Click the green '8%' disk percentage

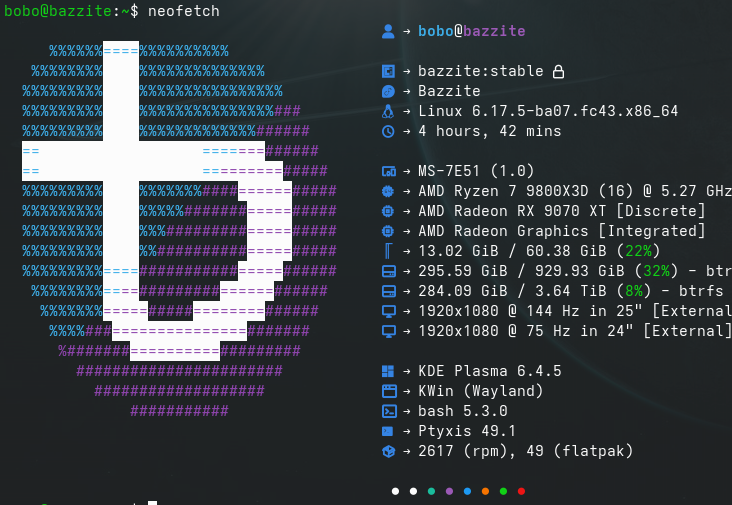coord(634,291)
